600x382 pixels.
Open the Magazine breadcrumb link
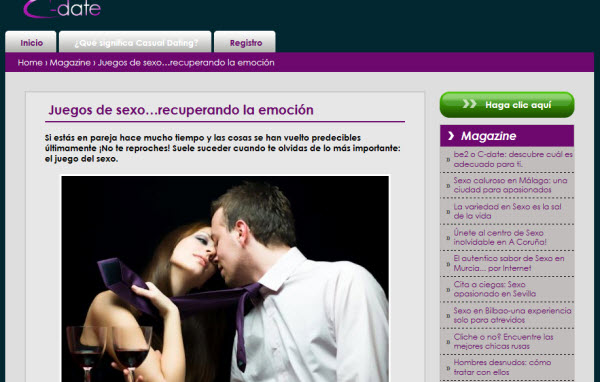(70, 62)
